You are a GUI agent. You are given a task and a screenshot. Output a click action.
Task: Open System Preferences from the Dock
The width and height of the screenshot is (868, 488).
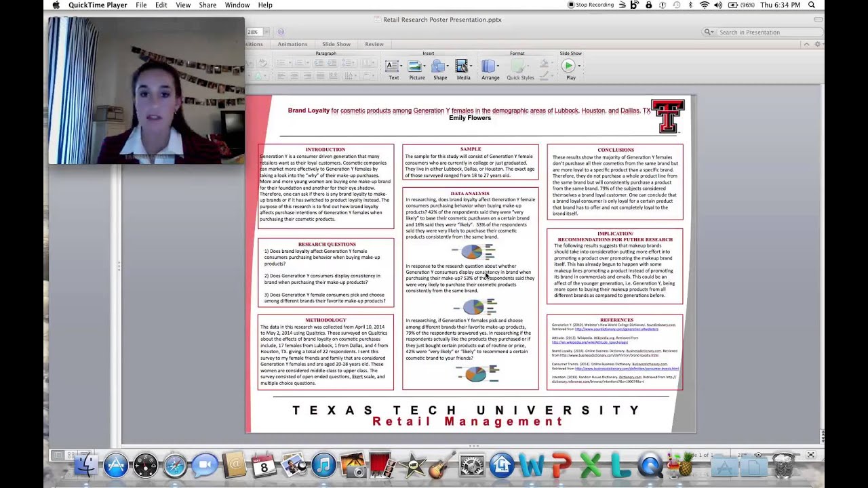472,465
